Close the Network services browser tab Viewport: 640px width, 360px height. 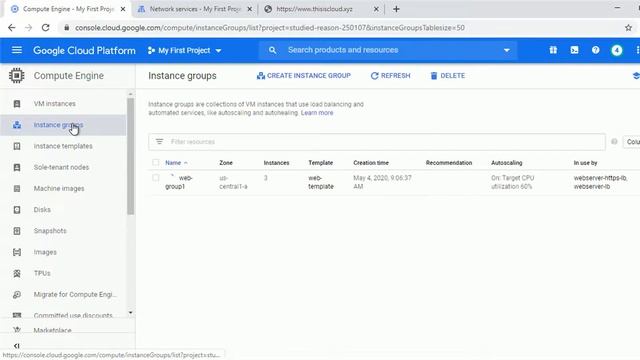250,9
